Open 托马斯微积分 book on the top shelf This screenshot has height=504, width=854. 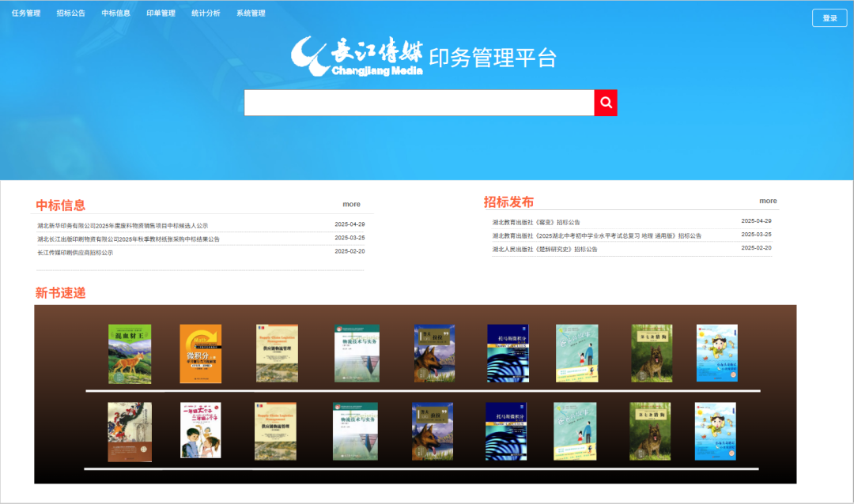coord(508,353)
